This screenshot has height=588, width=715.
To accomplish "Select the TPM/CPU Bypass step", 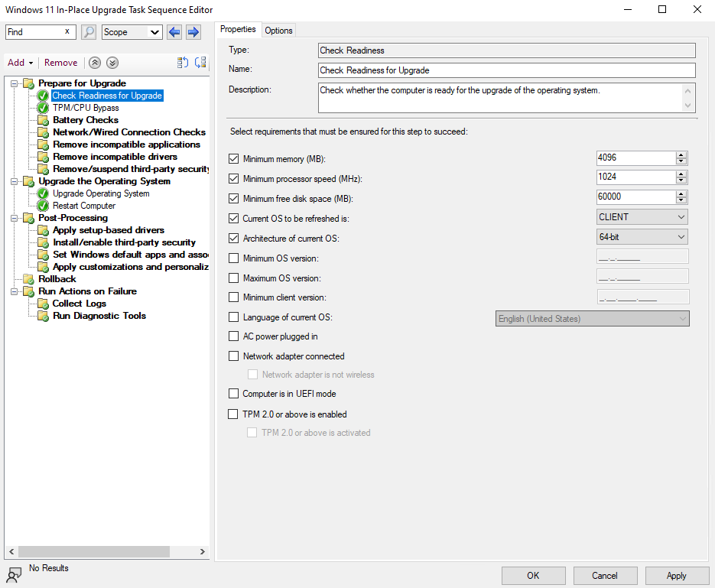I will click(86, 108).
